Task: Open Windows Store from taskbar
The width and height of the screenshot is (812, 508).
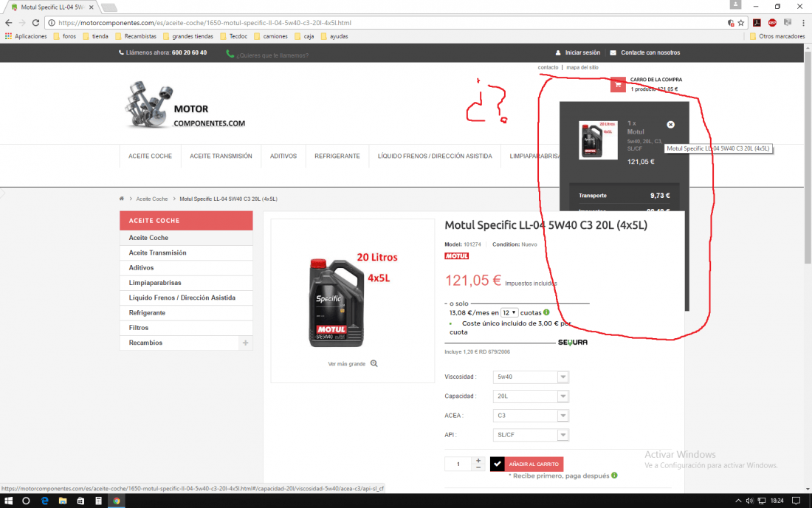Action: click(x=80, y=501)
